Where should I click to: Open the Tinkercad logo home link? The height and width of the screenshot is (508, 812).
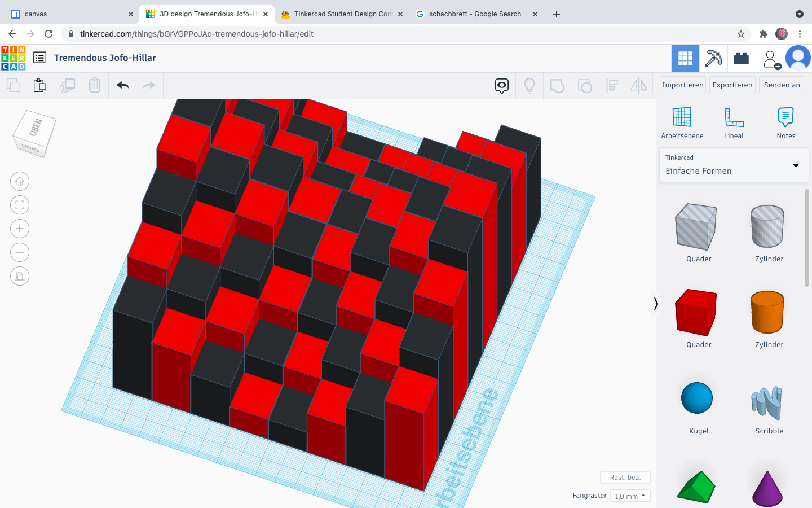pyautogui.click(x=14, y=58)
